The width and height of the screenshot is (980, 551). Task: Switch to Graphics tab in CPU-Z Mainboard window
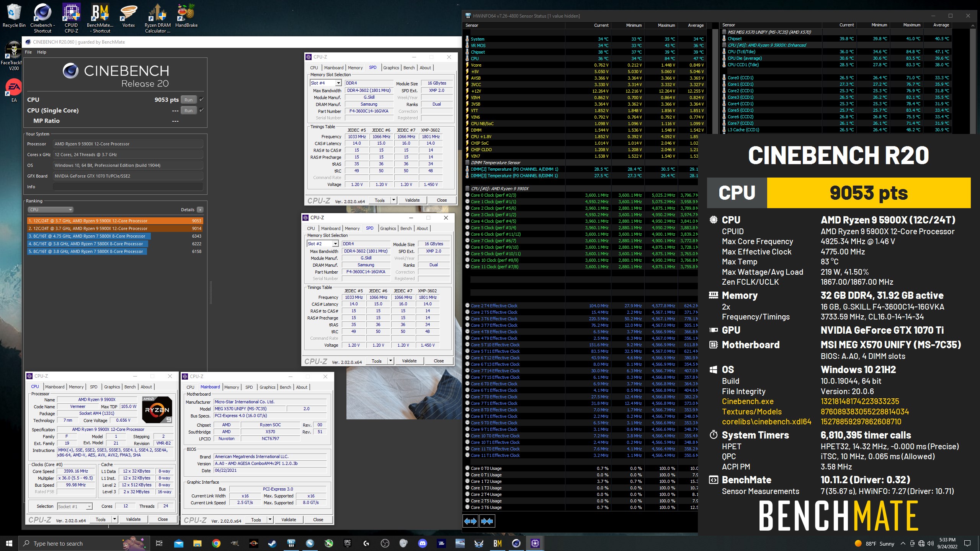point(267,387)
